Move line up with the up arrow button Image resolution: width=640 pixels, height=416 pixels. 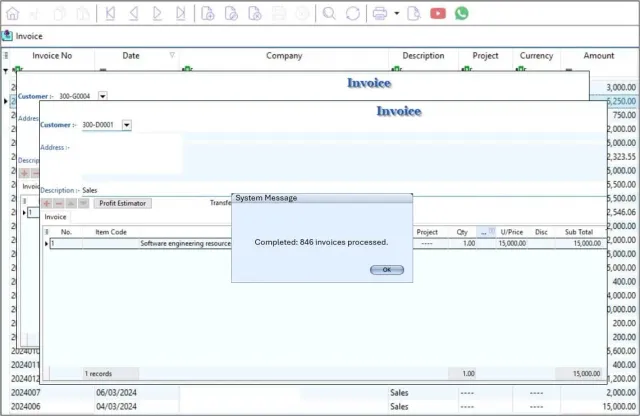[x=71, y=203]
